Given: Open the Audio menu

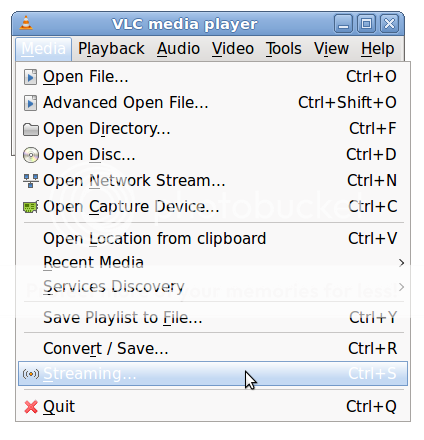Looking at the screenshot, I should pos(178,49).
